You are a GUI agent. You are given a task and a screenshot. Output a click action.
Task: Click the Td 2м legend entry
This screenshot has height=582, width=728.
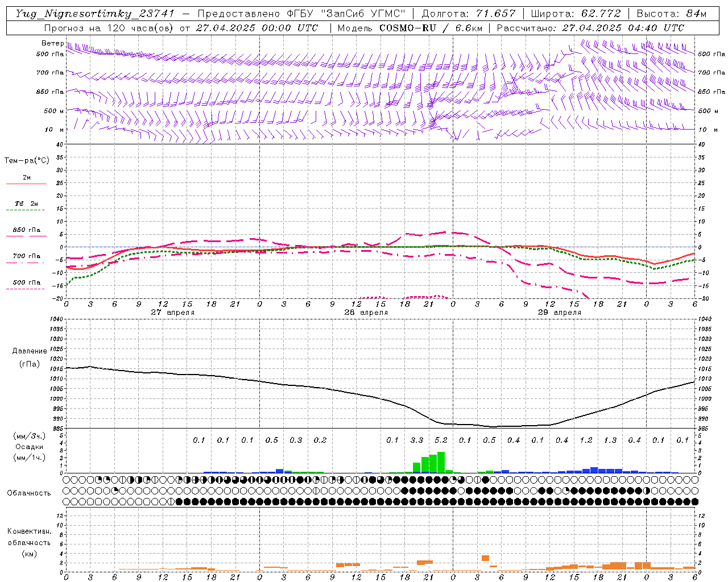click(x=26, y=203)
